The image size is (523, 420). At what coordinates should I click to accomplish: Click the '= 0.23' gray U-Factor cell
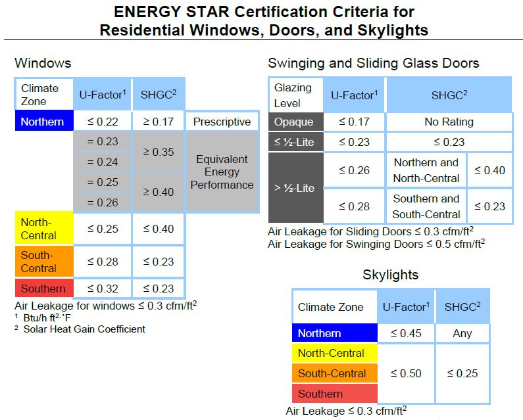point(103,141)
